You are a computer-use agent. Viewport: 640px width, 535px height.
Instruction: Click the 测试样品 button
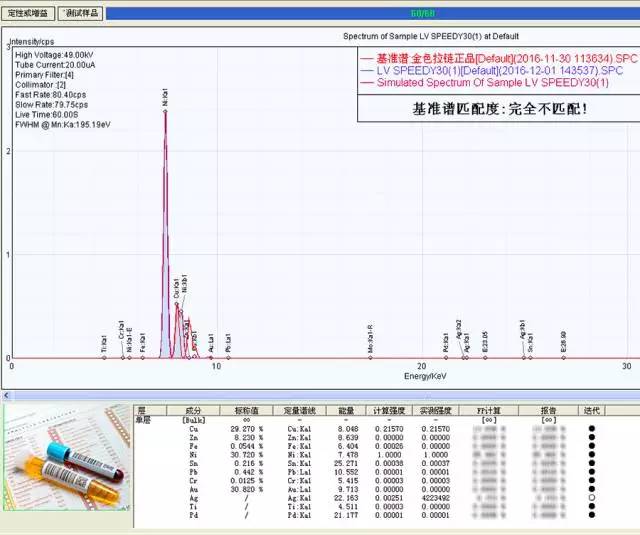[80, 13]
